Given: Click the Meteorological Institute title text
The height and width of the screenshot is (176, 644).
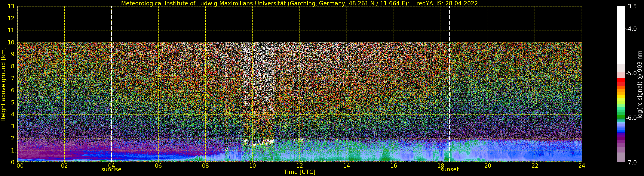Looking at the screenshot, I should tap(265, 3).
